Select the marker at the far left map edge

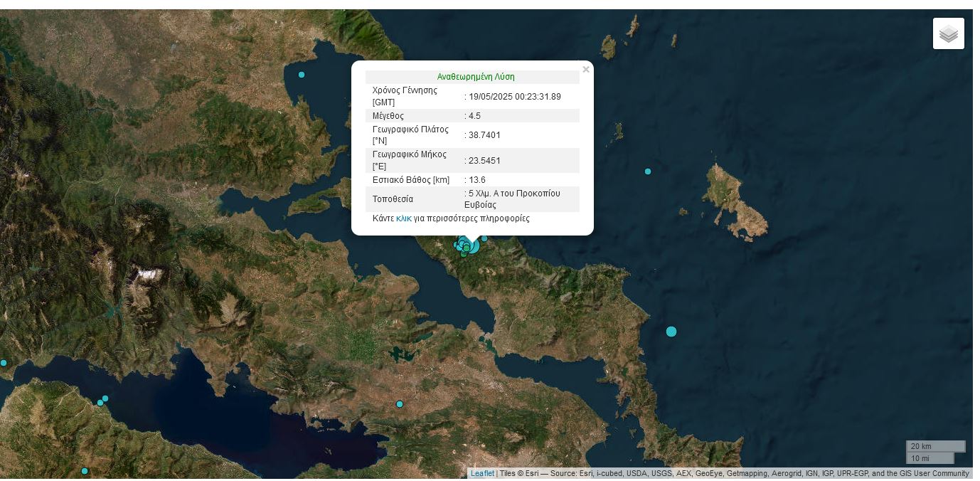coord(4,362)
